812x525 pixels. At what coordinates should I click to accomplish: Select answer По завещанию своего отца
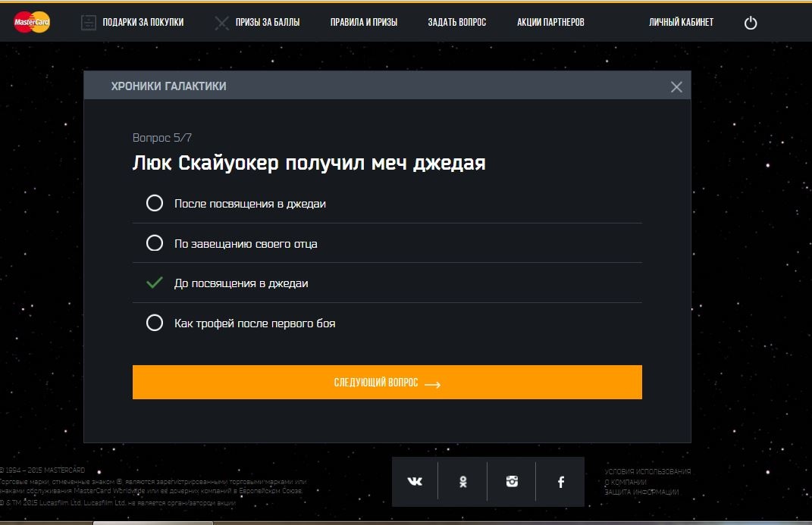[155, 243]
